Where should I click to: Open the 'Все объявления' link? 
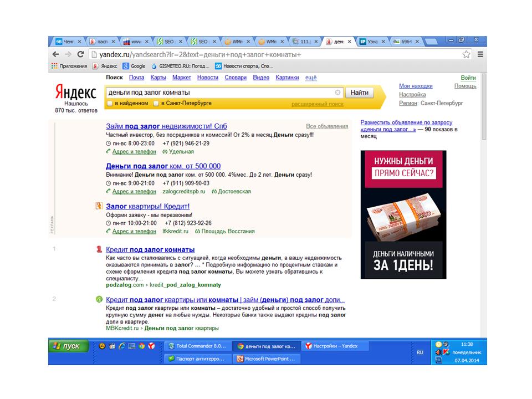[x=327, y=126]
